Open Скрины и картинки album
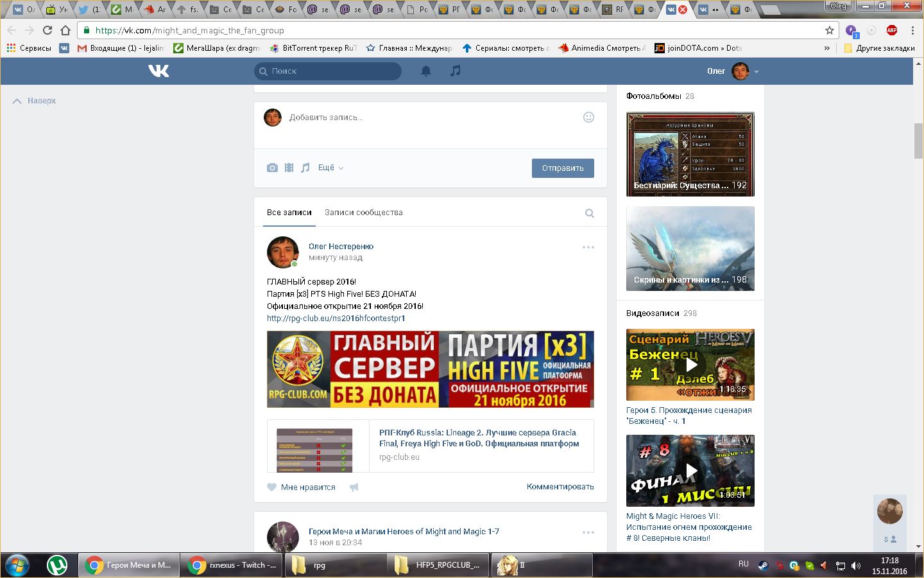The width and height of the screenshot is (924, 578). tap(690, 249)
